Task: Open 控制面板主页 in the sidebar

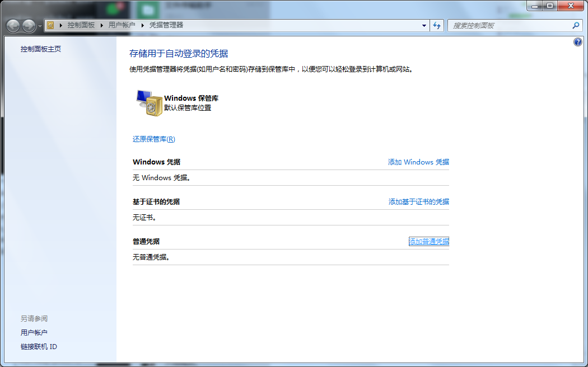Action: point(41,49)
